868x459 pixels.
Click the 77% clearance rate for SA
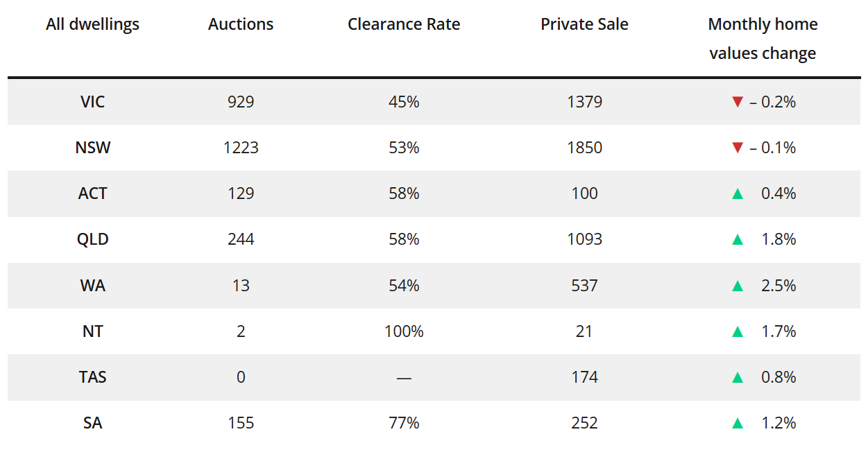pos(404,423)
